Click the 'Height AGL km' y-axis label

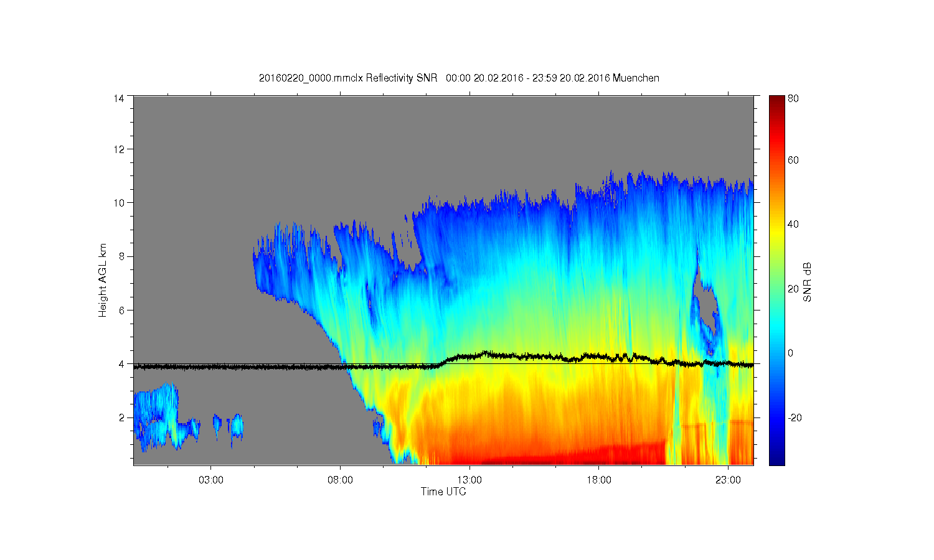tap(103, 280)
